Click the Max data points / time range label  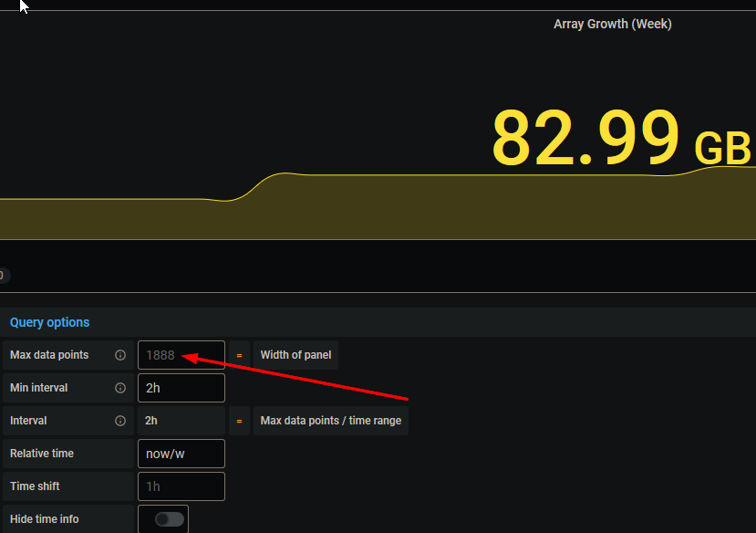tap(331, 421)
